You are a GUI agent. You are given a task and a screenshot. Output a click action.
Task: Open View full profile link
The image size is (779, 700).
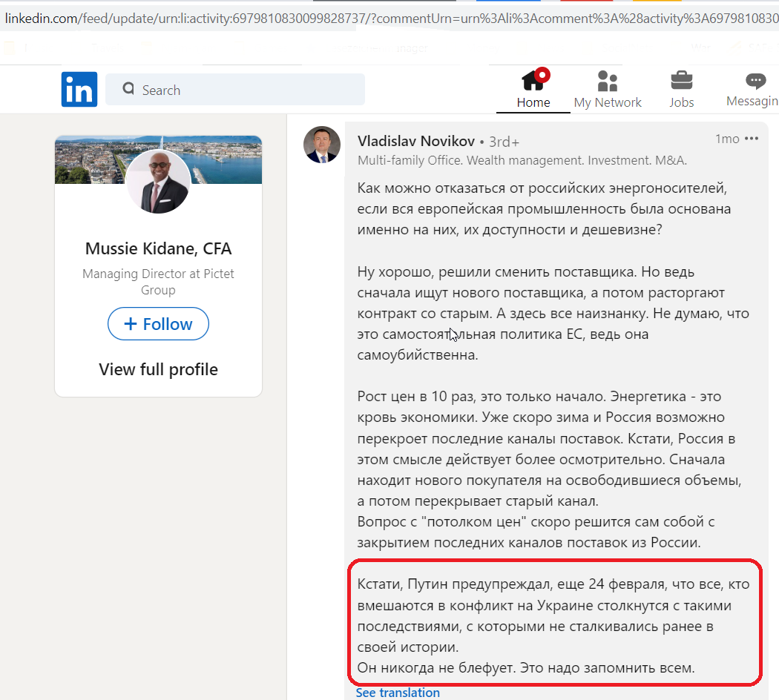[159, 369]
